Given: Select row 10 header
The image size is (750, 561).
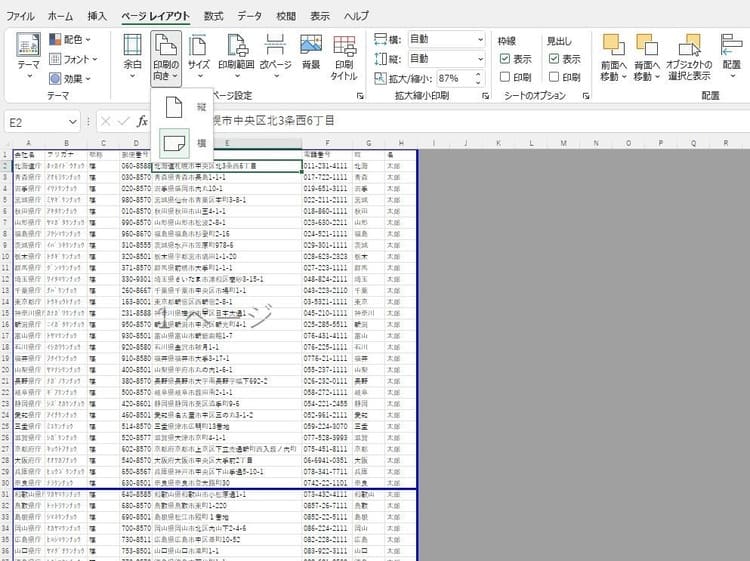Looking at the screenshot, I should (x=6, y=256).
